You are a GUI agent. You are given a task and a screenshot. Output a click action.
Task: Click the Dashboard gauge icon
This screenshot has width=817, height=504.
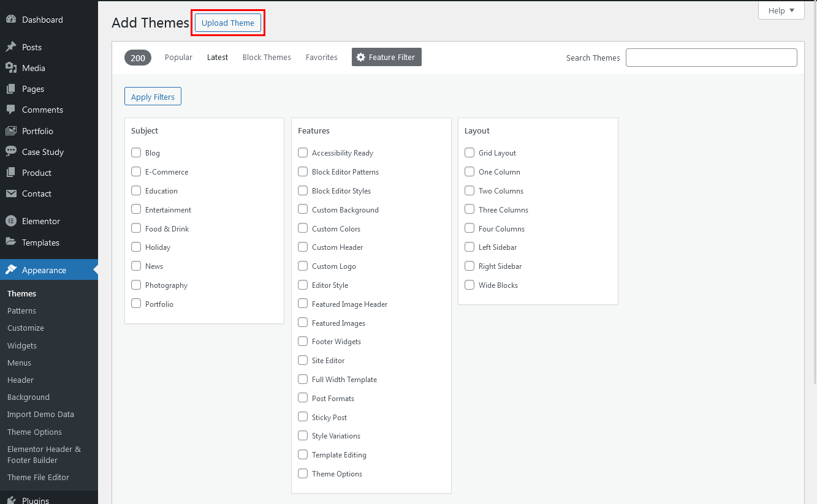(11, 20)
